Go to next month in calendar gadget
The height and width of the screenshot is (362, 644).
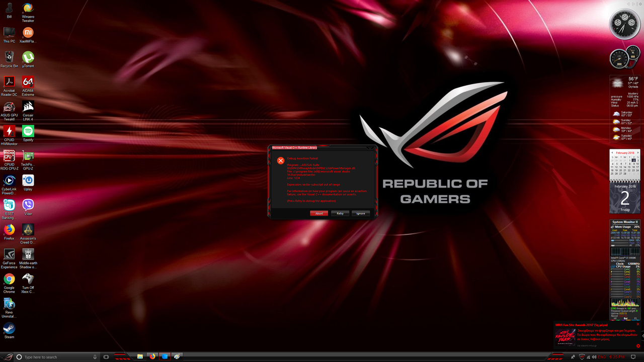[x=637, y=152]
